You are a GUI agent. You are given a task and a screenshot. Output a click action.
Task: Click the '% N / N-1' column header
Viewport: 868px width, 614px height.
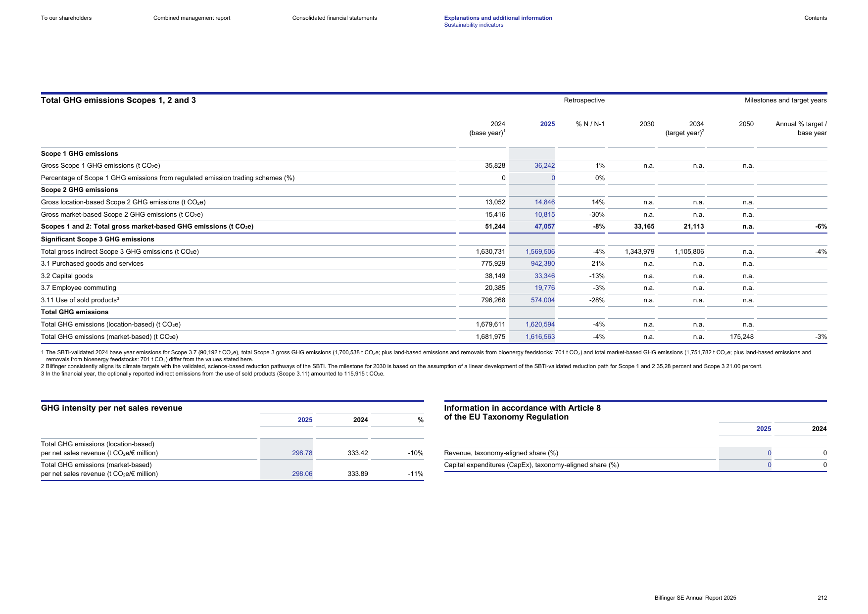point(590,124)
